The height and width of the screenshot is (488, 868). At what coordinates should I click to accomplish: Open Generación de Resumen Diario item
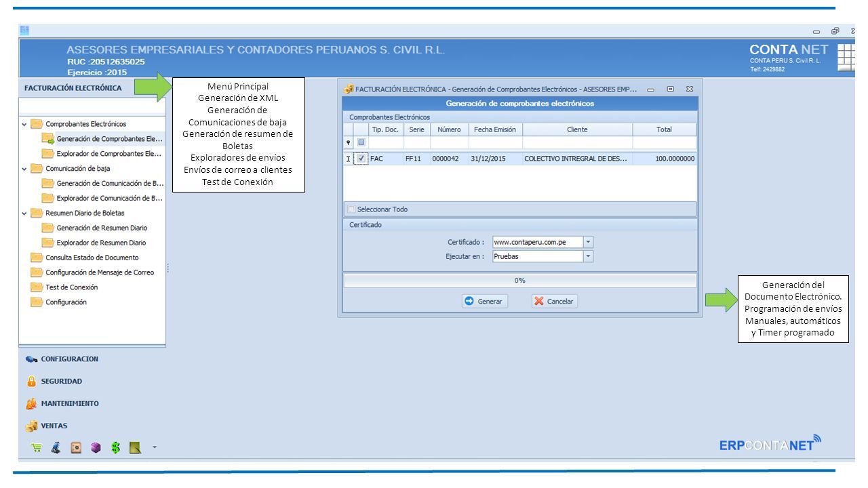pyautogui.click(x=102, y=228)
